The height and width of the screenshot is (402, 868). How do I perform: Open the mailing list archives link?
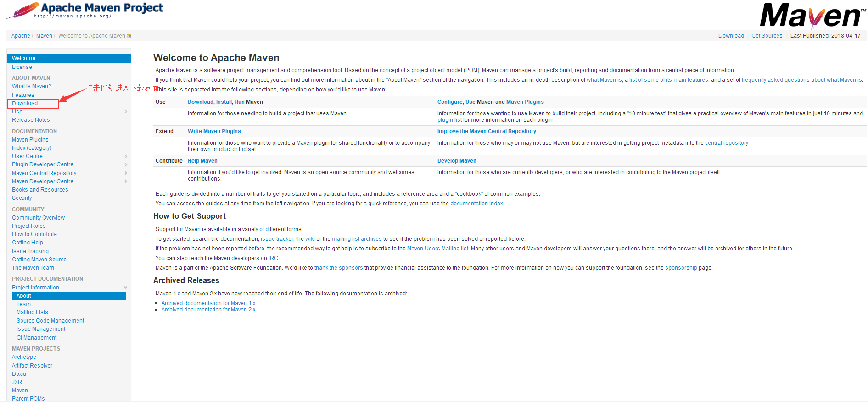point(357,239)
